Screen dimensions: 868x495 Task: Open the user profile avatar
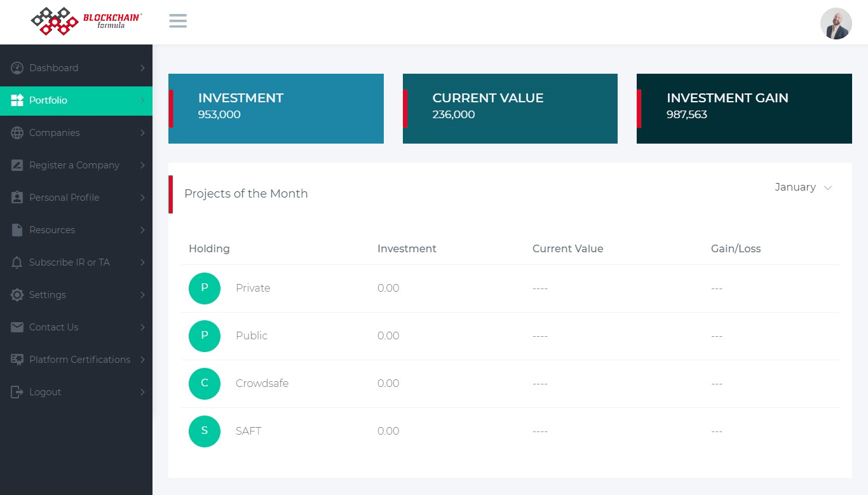click(836, 24)
